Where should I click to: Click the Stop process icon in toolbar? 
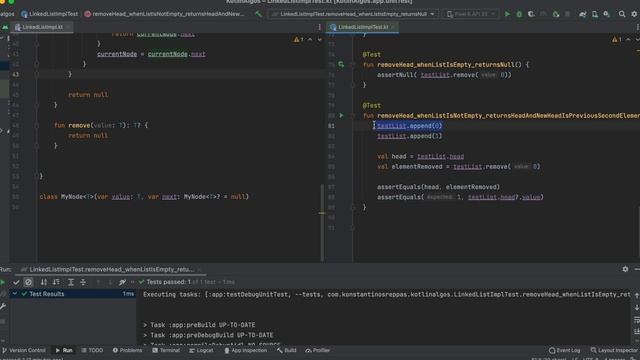[x=568, y=14]
